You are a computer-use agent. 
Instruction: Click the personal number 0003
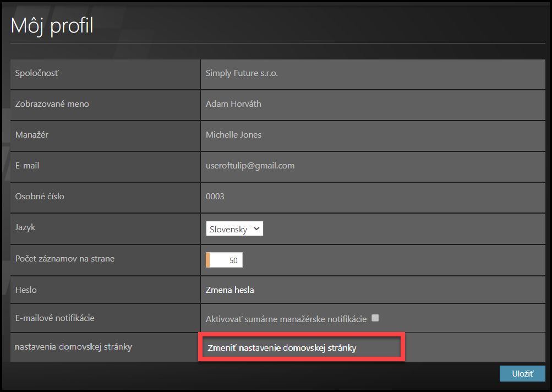pos(215,196)
